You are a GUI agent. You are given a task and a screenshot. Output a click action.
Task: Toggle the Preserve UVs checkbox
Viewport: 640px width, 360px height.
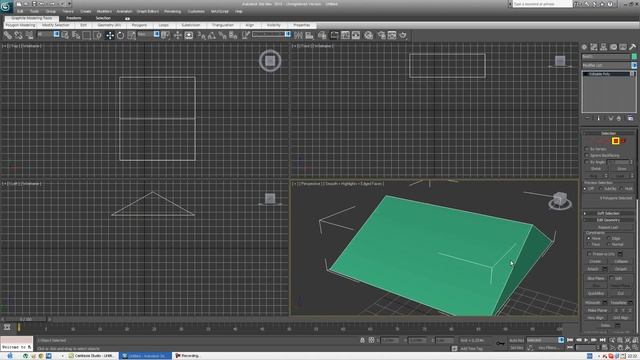(589, 254)
